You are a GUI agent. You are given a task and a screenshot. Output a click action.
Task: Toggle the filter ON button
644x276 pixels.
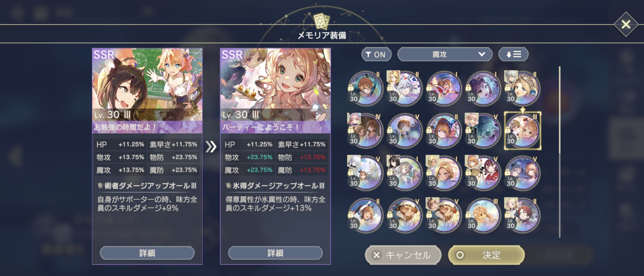[x=376, y=54]
